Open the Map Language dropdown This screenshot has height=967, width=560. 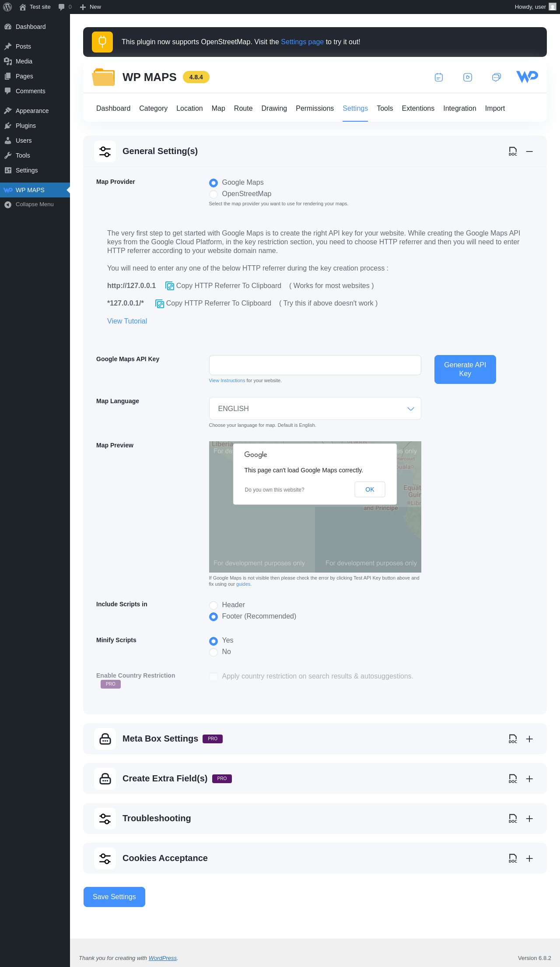click(x=315, y=408)
